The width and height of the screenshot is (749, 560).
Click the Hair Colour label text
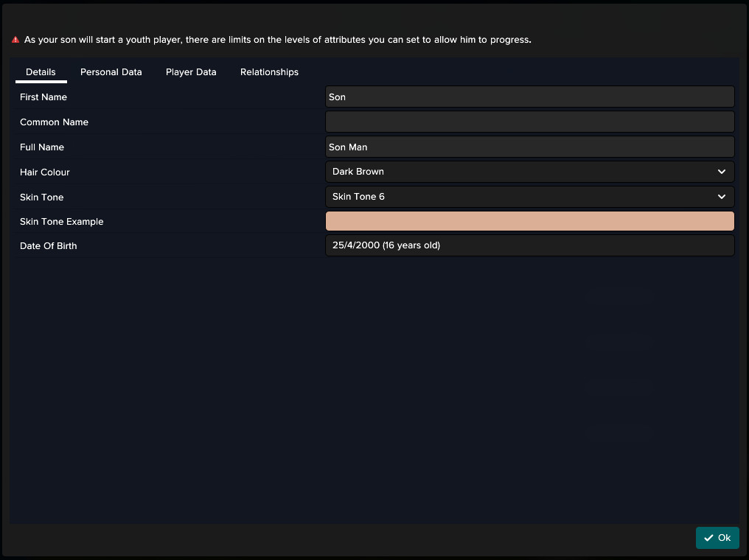[45, 172]
